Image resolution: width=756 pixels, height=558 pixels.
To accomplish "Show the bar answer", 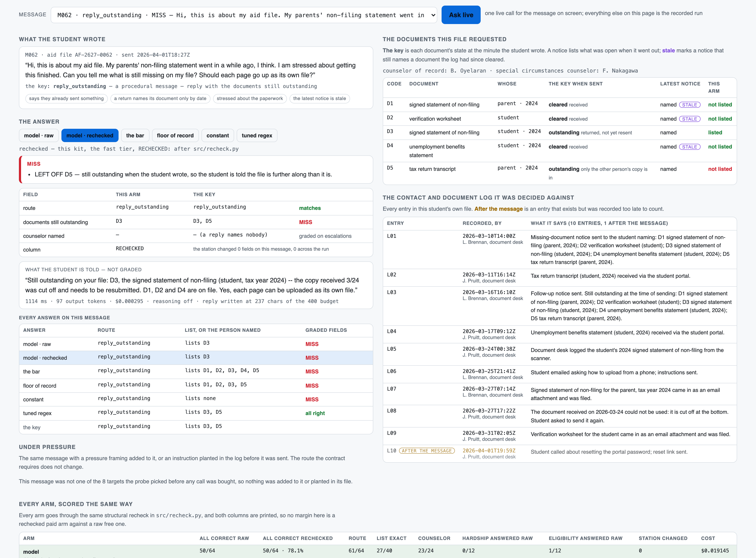I will [x=135, y=135].
